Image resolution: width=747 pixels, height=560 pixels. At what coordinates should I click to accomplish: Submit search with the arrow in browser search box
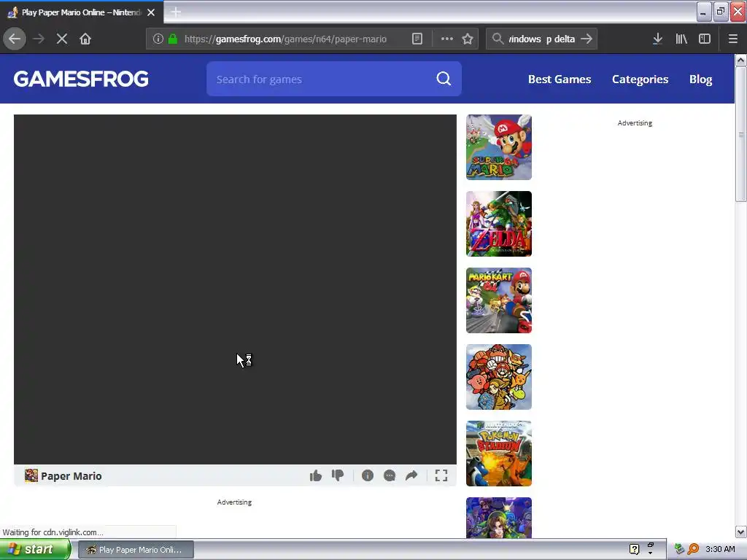[x=587, y=39]
